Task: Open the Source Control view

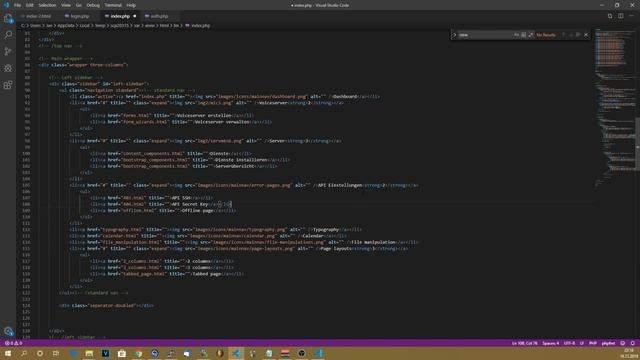Action: pyautogui.click(x=8, y=51)
